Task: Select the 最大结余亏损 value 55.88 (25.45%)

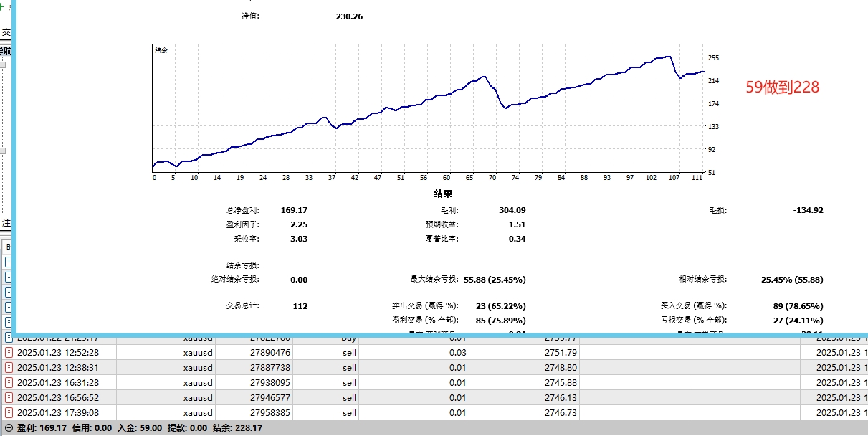Action: point(495,280)
